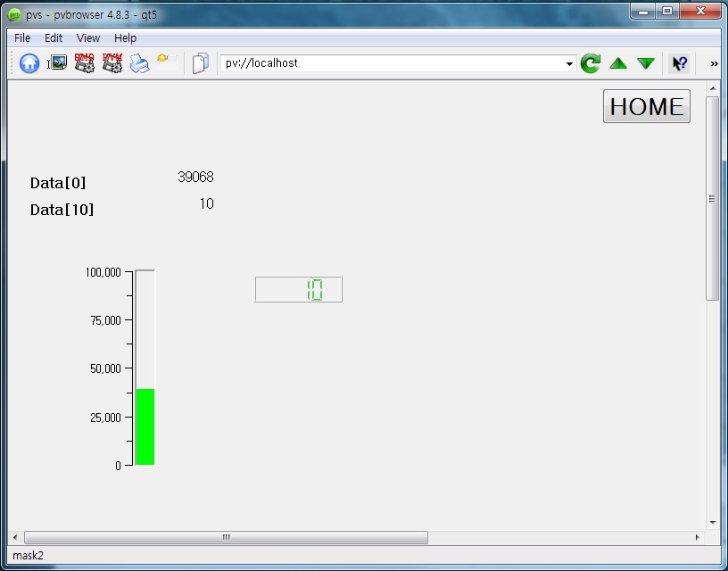Screen dimensions: 728x571
Task: Click the yellow paste icon on the toolbar
Action: pos(164,62)
